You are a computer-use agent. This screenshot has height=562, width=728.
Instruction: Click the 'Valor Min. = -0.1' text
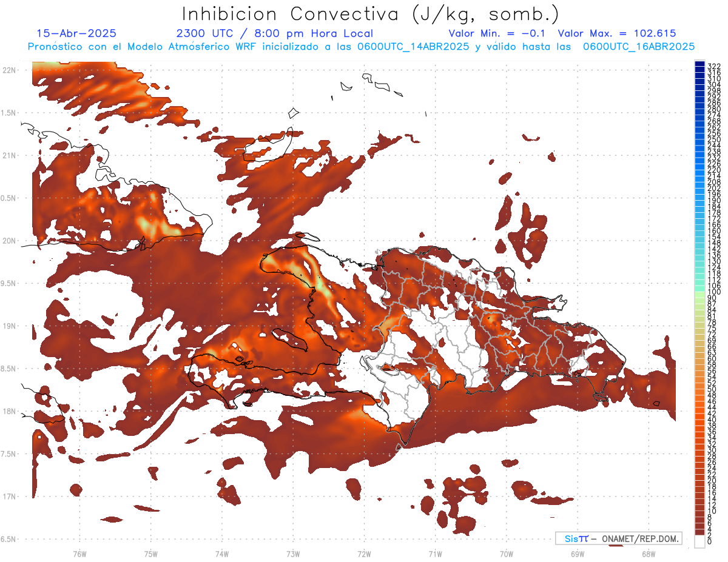coord(497,34)
